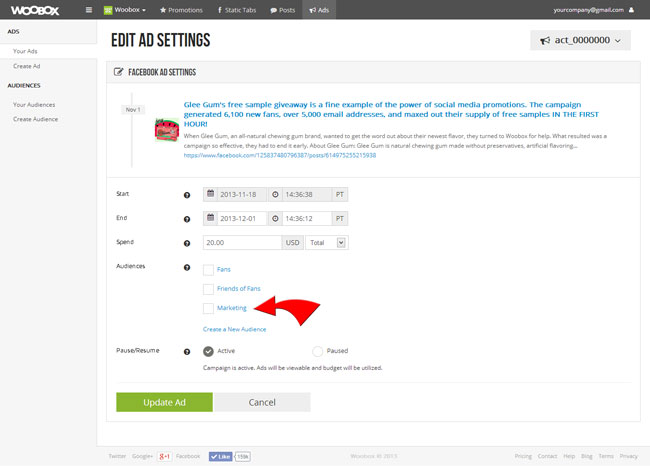Click the Facebook Ad Settings edit icon
The width and height of the screenshot is (650, 466).
pyautogui.click(x=119, y=72)
